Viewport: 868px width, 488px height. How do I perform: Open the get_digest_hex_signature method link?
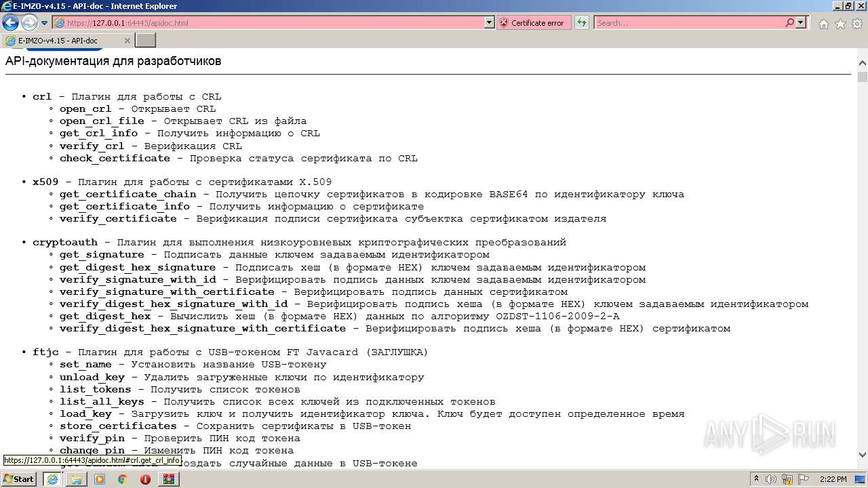[x=138, y=267]
